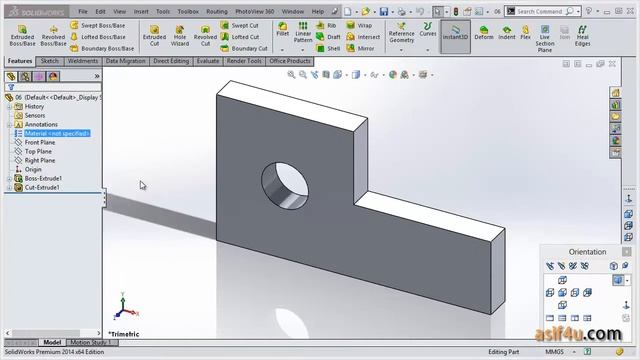Screen dimensions: 640x360
Task: Toggle Section View in view toolbar
Action: [326, 75]
